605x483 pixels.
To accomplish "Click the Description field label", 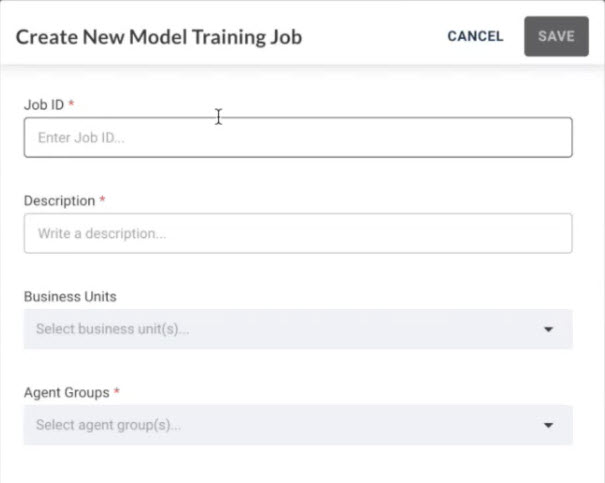I will (x=59, y=200).
